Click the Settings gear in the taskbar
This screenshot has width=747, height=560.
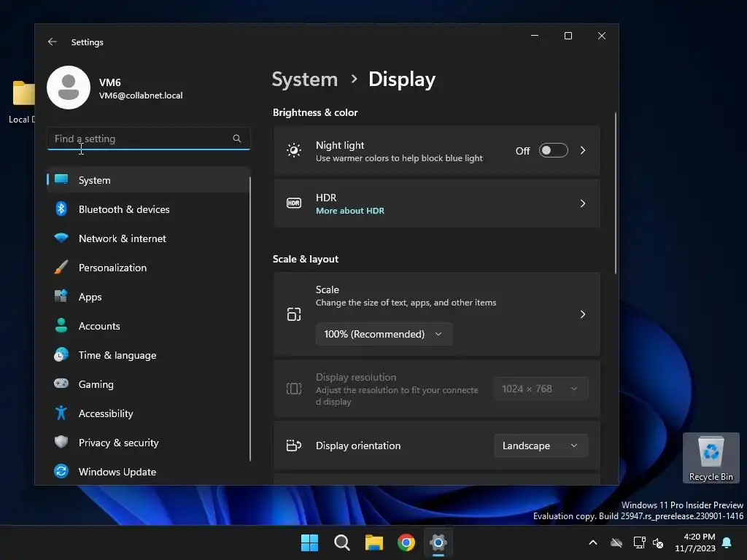[438, 542]
